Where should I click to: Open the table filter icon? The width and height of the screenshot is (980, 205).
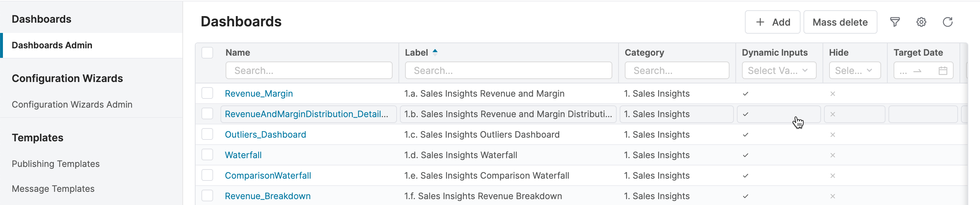pos(895,22)
